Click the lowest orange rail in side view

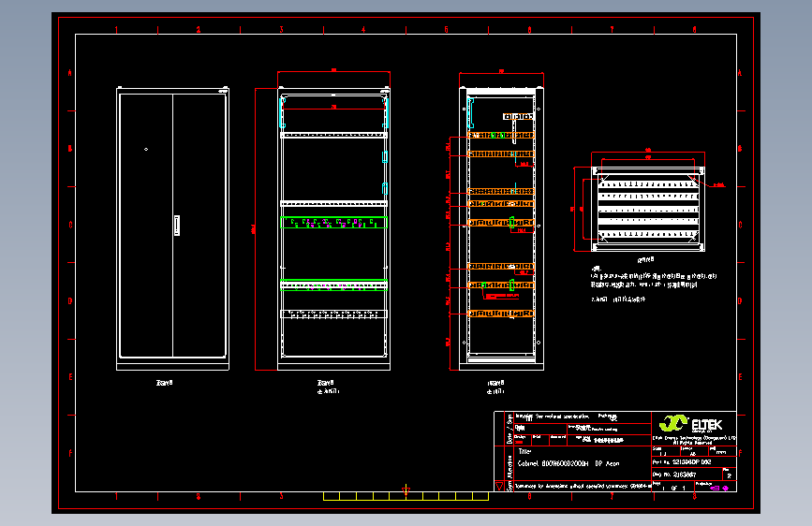(501, 314)
